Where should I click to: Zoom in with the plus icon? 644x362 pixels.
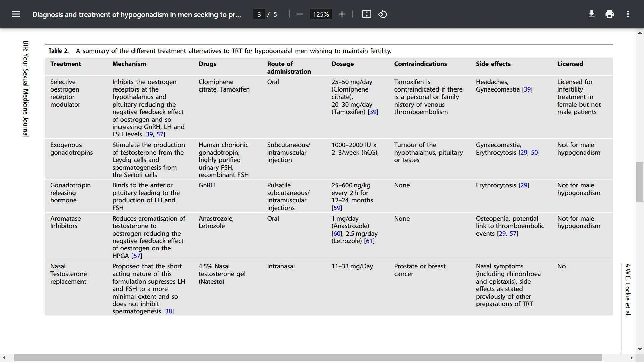tap(342, 14)
